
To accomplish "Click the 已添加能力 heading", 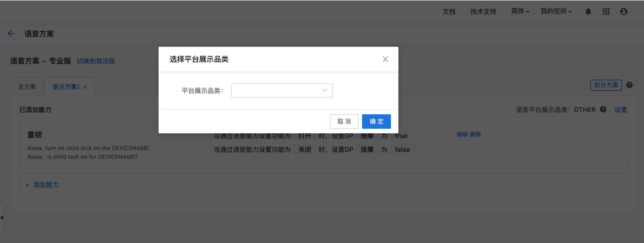I will pyautogui.click(x=35, y=110).
